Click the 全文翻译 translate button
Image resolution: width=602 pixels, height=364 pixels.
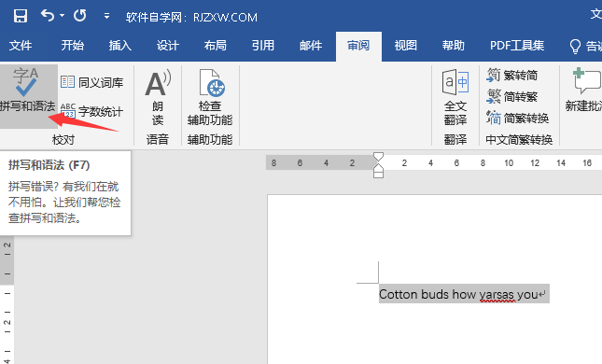(x=455, y=97)
